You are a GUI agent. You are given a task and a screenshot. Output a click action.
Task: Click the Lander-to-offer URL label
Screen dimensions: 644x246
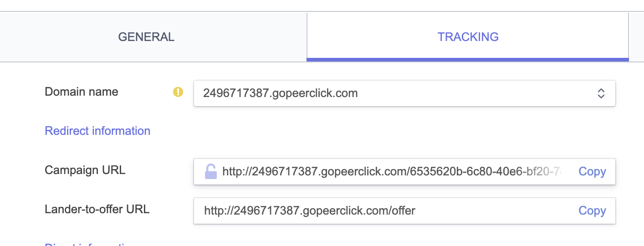[x=97, y=210]
